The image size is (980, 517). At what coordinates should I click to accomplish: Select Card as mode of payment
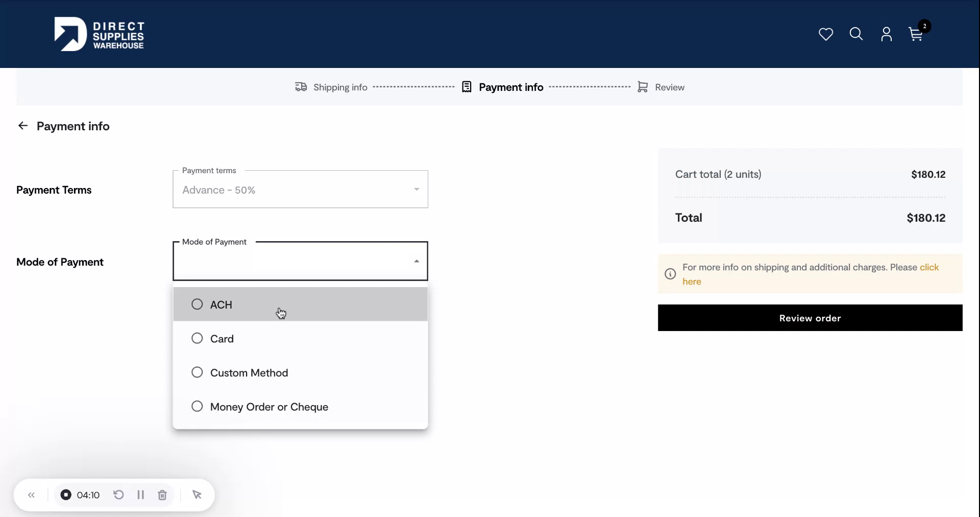(197, 338)
